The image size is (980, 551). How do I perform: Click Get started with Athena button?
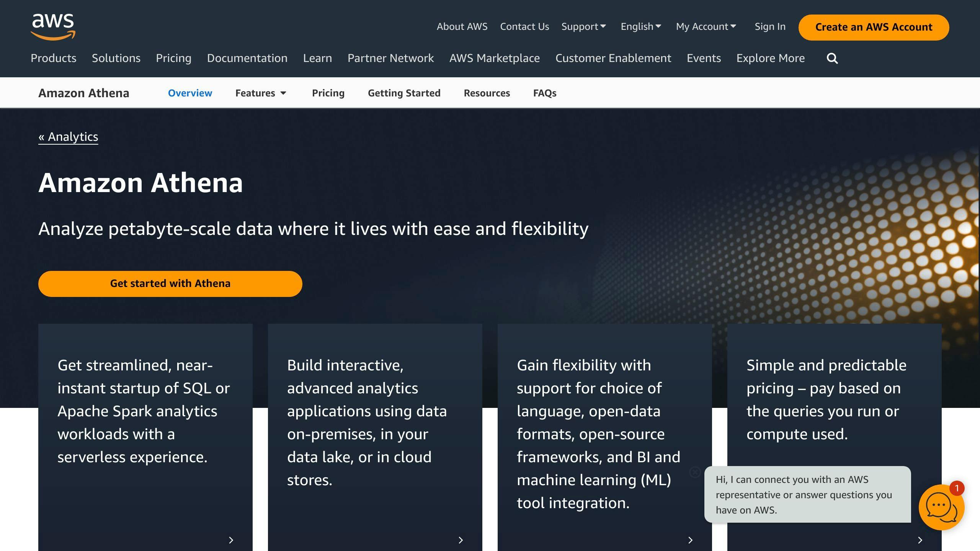170,284
